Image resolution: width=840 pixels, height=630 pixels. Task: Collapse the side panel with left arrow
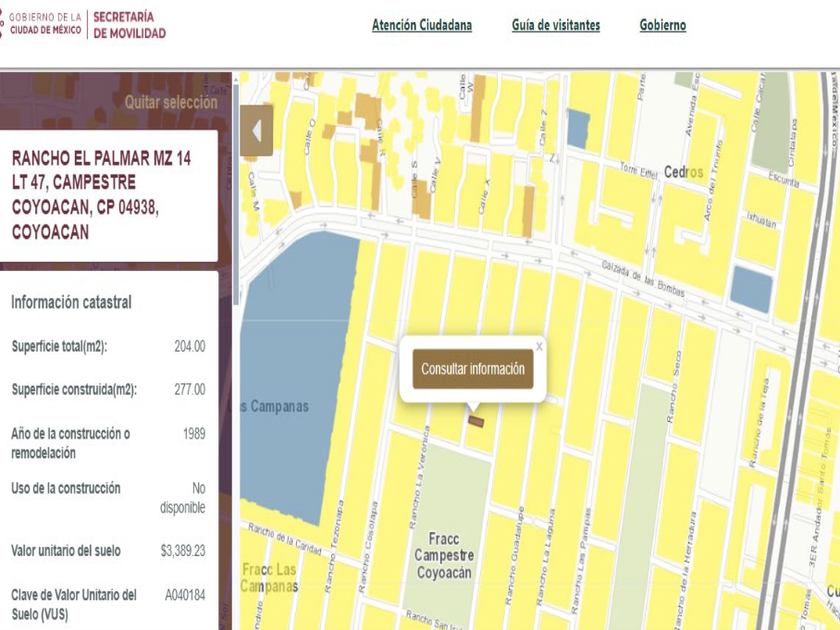[256, 131]
